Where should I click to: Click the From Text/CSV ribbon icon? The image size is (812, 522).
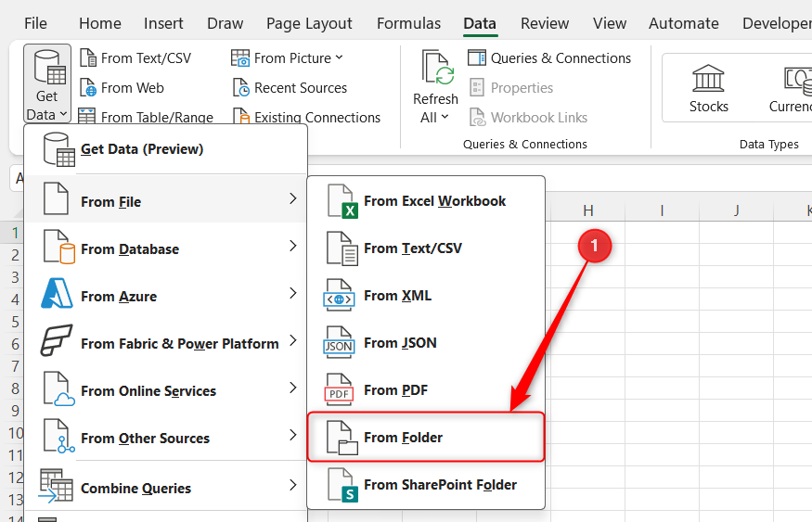tap(88, 57)
